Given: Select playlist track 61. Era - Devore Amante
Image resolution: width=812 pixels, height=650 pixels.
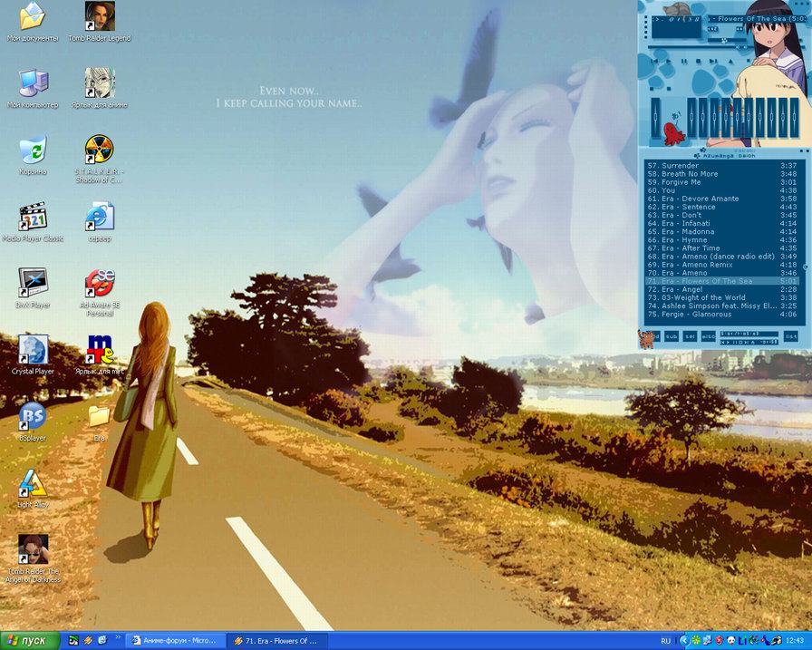Looking at the screenshot, I should coord(722,199).
